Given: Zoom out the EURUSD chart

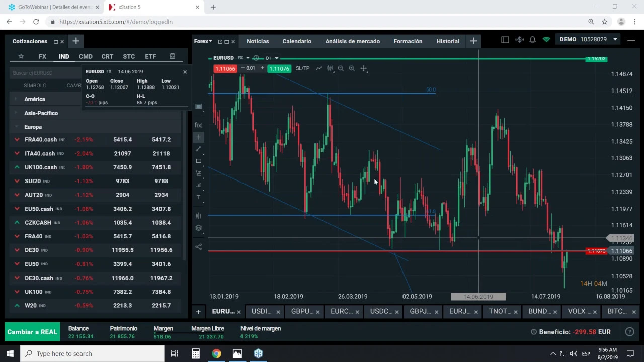Looking at the screenshot, I should coord(341,68).
